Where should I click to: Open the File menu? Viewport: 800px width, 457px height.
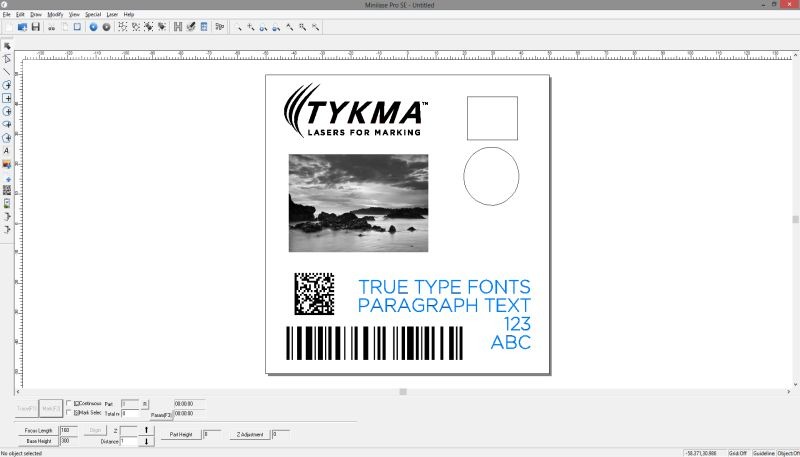click(x=7, y=14)
